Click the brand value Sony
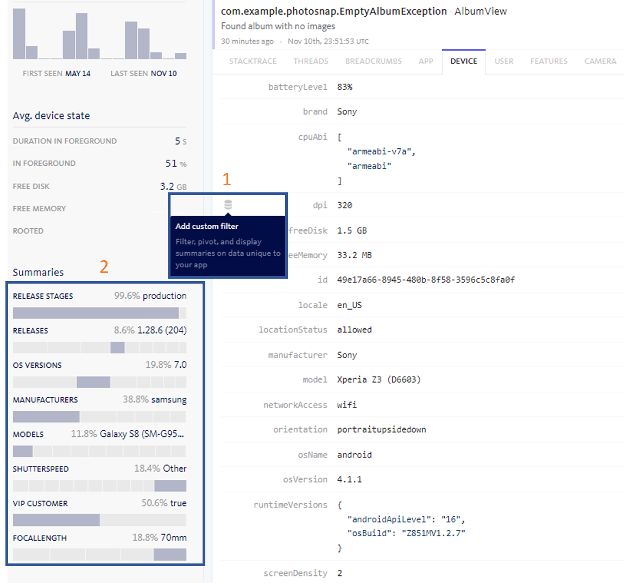 click(347, 112)
